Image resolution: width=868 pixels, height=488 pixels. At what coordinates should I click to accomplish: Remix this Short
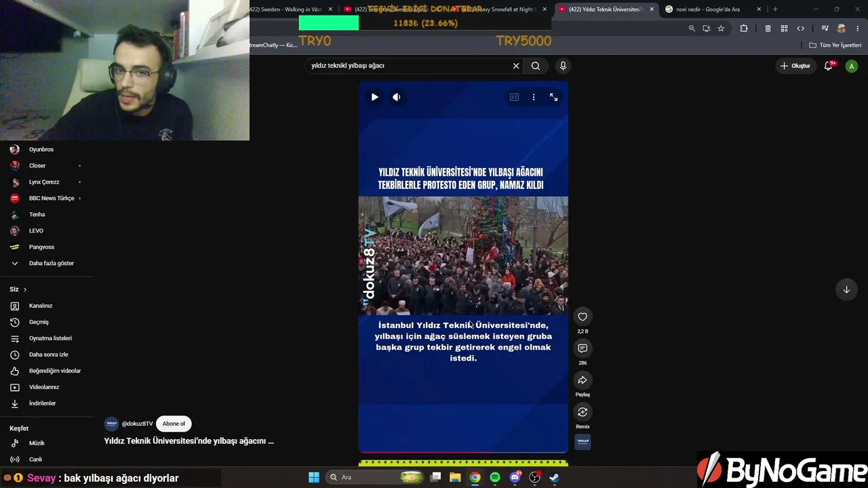coord(583,412)
